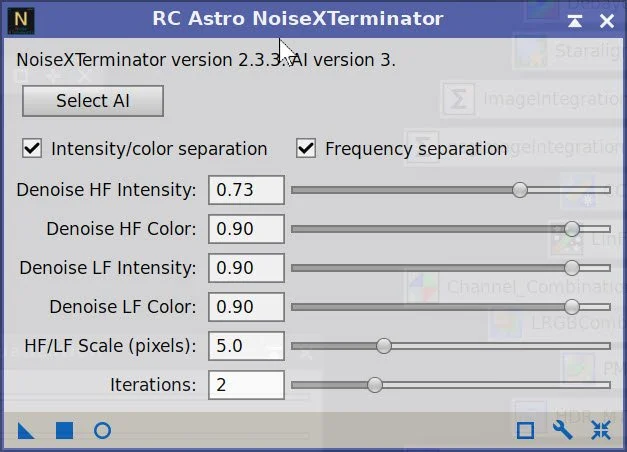Click the Denoise LF Intensity slider handle
627x452 pixels.
pos(572,268)
